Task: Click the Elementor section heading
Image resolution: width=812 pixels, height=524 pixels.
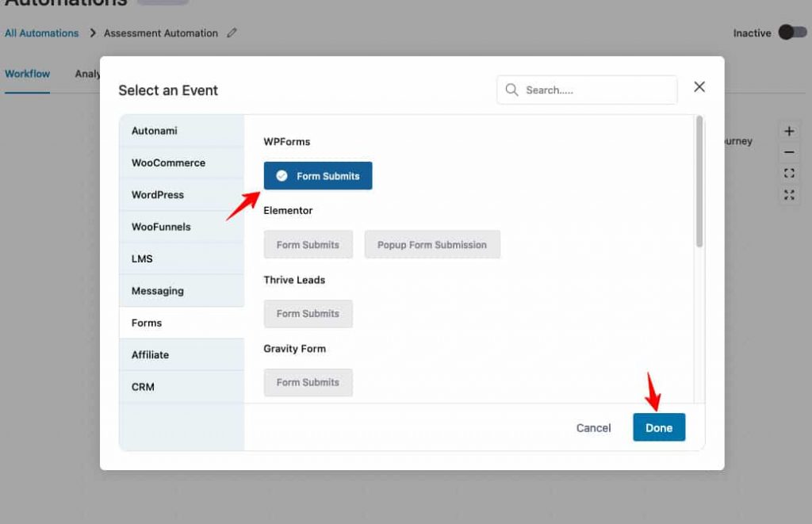Action: tap(288, 210)
